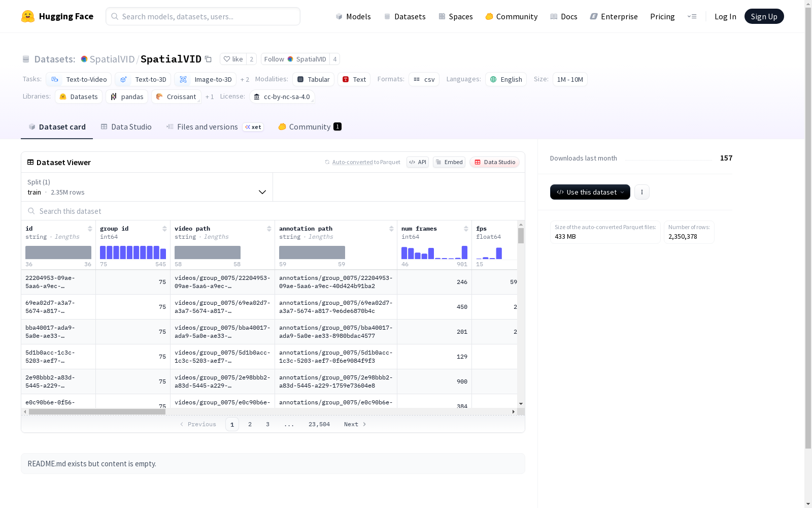Jump to last page 23,504
The image size is (812, 508).
tap(319, 424)
